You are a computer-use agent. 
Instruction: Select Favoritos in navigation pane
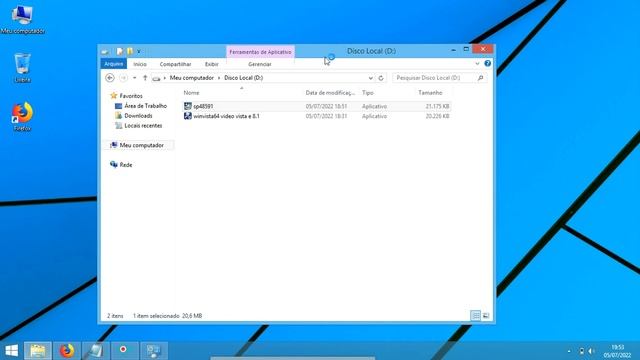click(131, 96)
